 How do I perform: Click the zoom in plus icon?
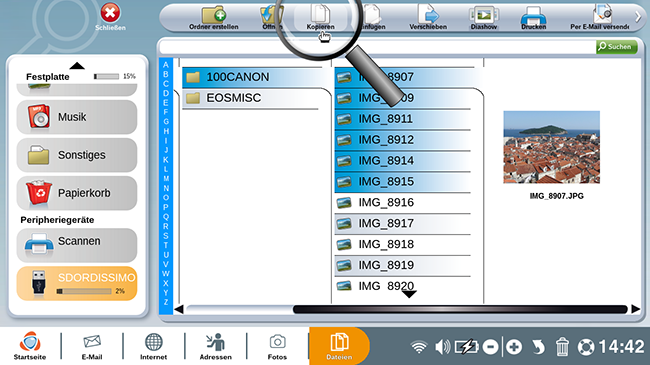click(514, 347)
